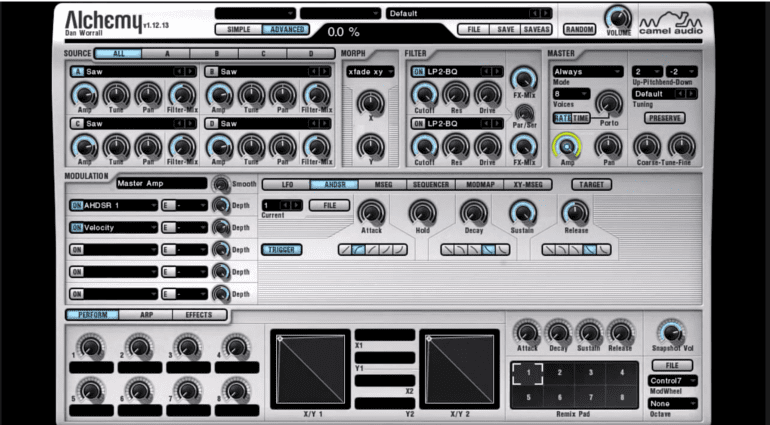This screenshot has width=770, height=425.
Task: Toggle Velocity modulation ON button
Action: 77,227
